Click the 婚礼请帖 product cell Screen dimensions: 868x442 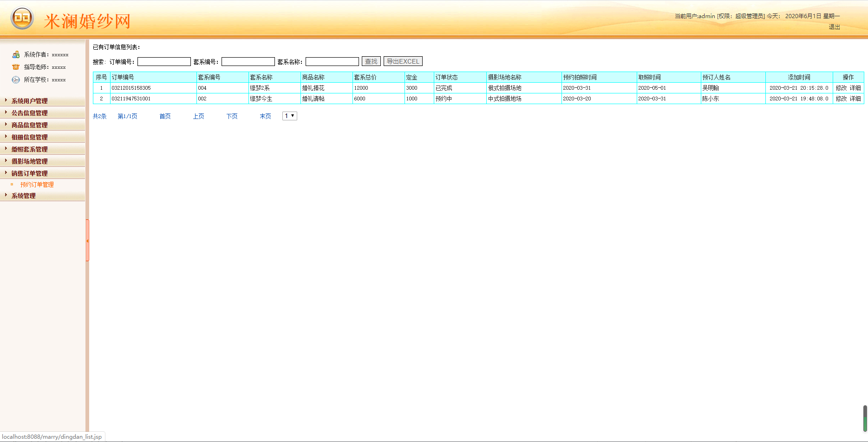(326, 99)
